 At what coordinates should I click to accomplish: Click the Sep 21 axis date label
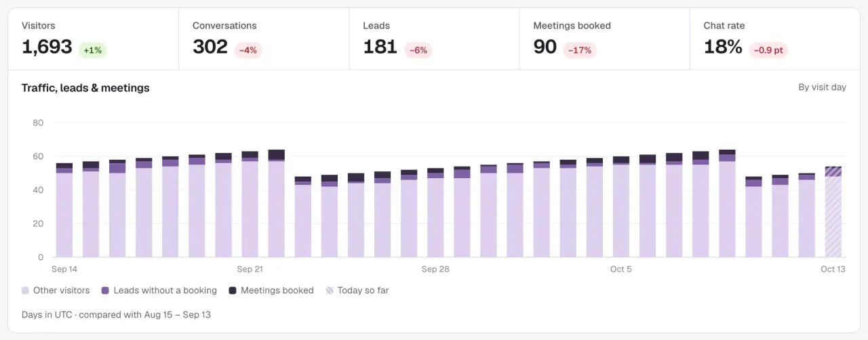(x=250, y=269)
